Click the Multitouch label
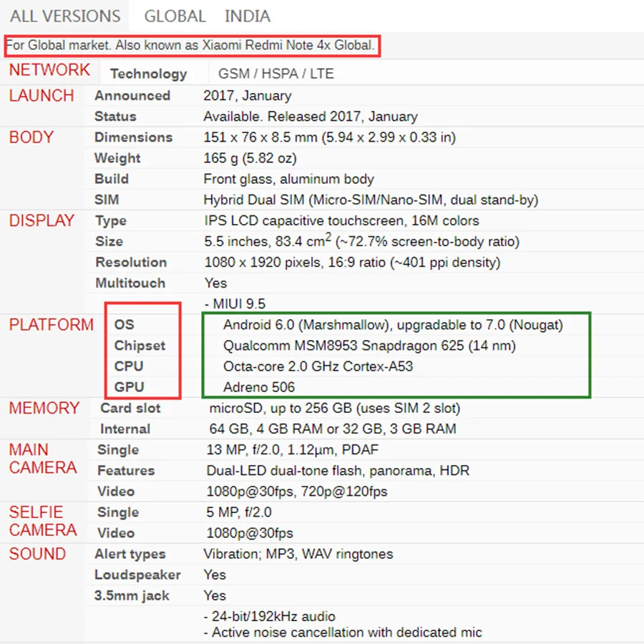 click(130, 283)
